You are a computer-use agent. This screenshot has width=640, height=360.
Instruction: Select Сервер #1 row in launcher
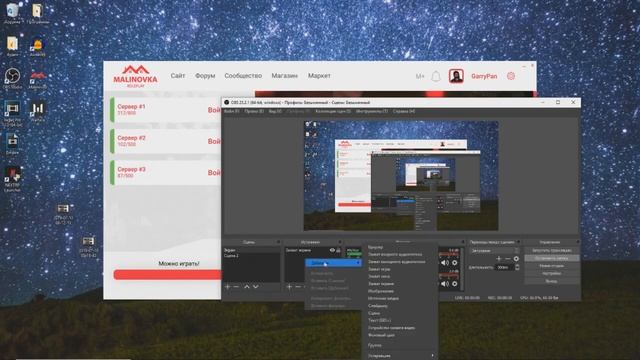click(x=166, y=110)
